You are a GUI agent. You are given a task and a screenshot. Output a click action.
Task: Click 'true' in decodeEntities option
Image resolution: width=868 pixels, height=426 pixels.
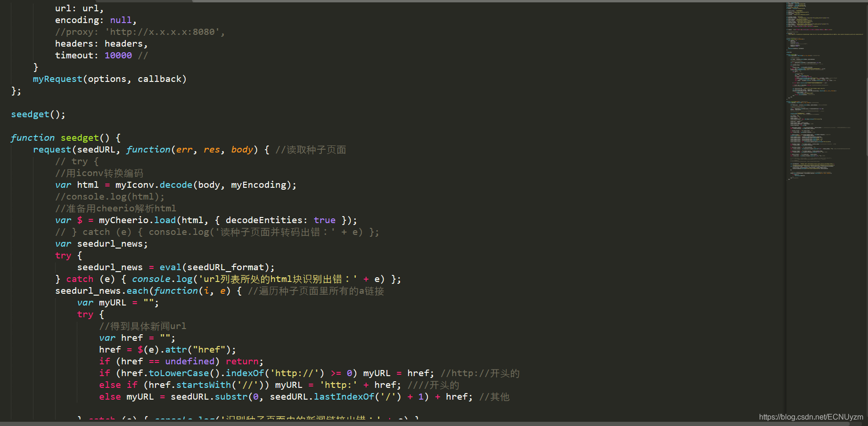click(x=325, y=220)
